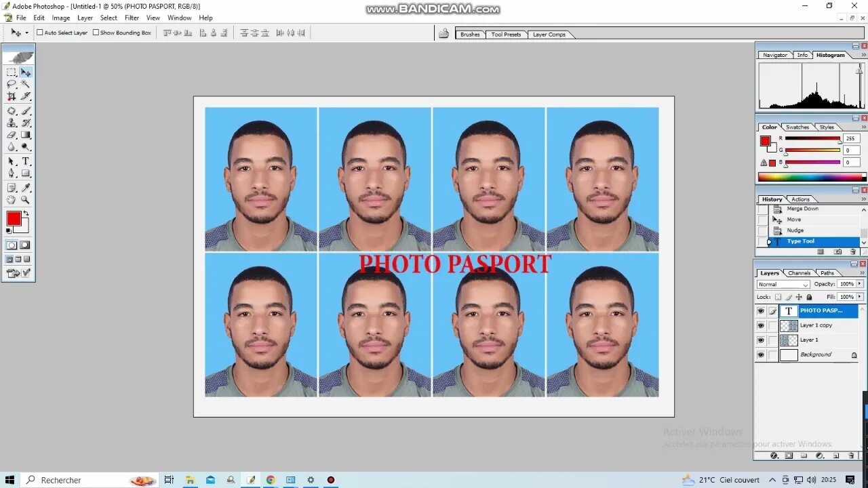Switch to Quick Mask mode
This screenshot has width=868, height=488.
[25, 245]
